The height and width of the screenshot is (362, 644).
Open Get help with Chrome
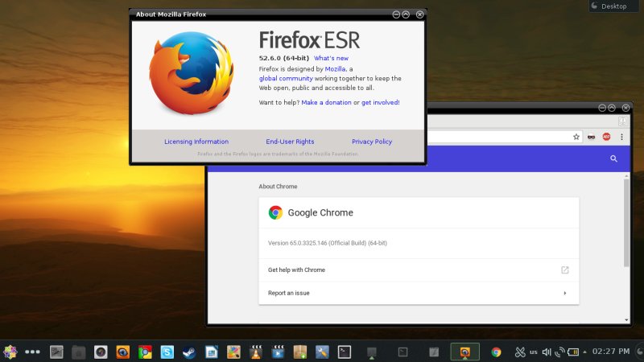tap(419, 270)
